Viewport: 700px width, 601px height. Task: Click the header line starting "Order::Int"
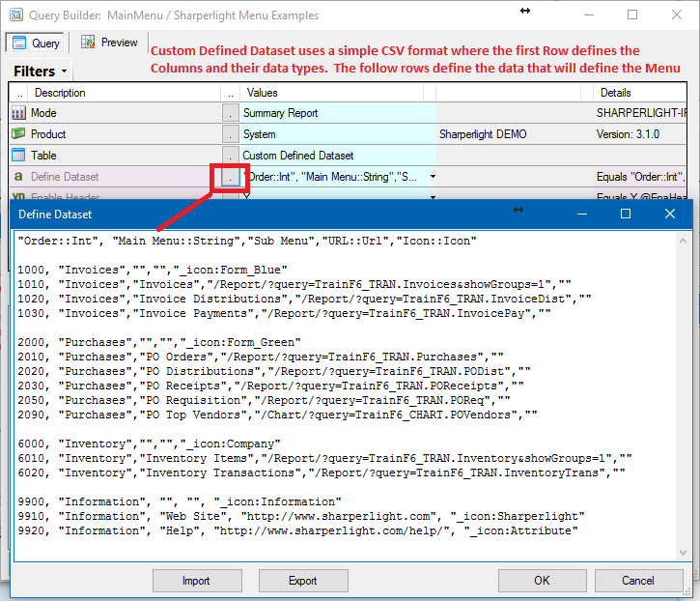click(x=247, y=241)
